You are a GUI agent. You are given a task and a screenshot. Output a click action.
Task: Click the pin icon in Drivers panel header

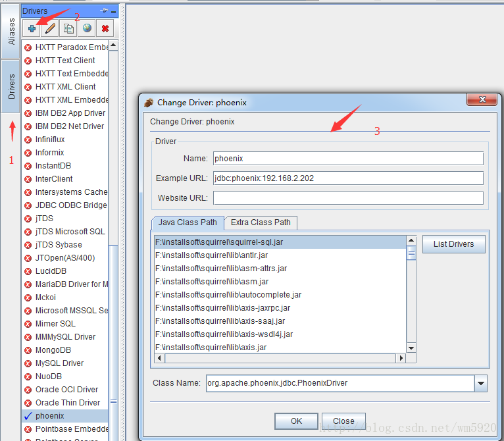pos(104,11)
